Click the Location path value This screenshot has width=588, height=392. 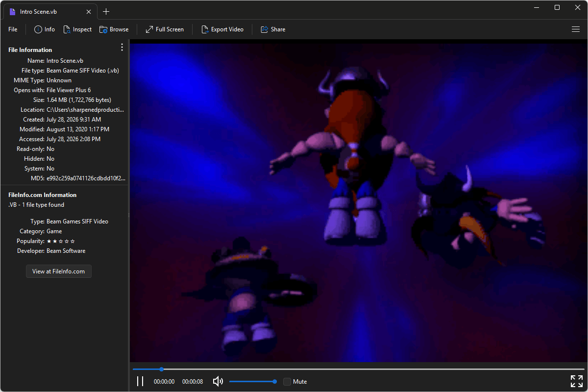click(85, 110)
